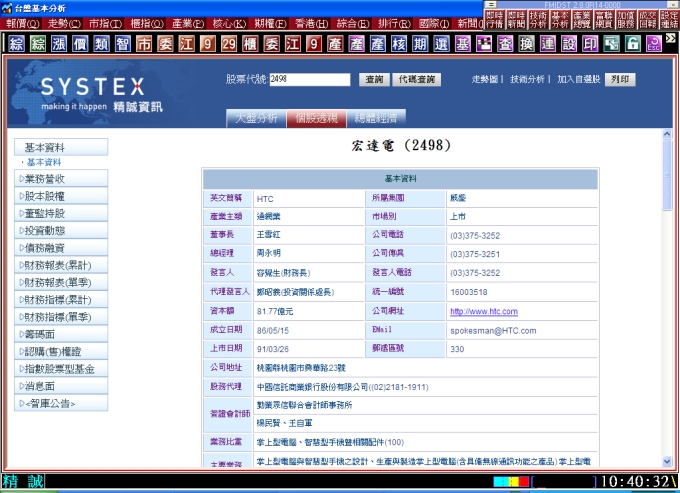Open the 技術分析 link in the header

527,79
